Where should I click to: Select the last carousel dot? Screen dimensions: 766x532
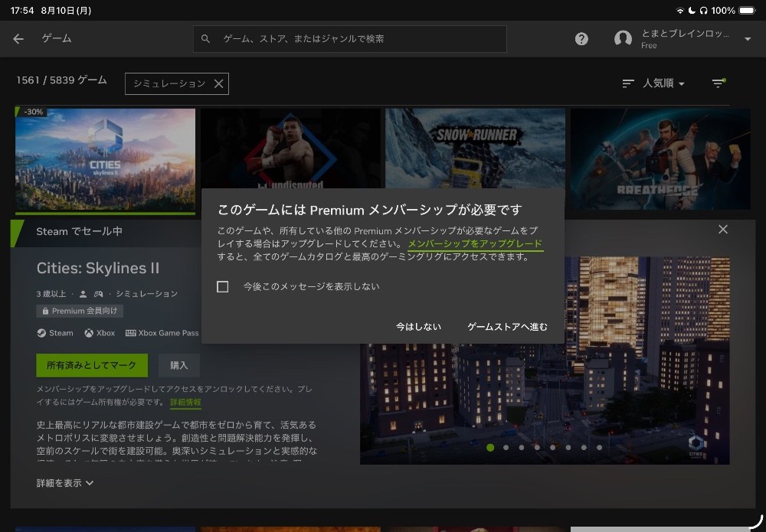tap(600, 447)
